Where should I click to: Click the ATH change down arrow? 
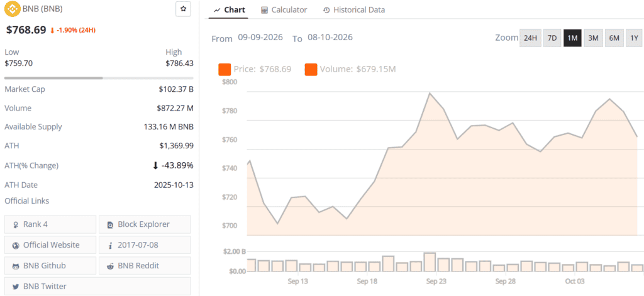click(x=155, y=165)
